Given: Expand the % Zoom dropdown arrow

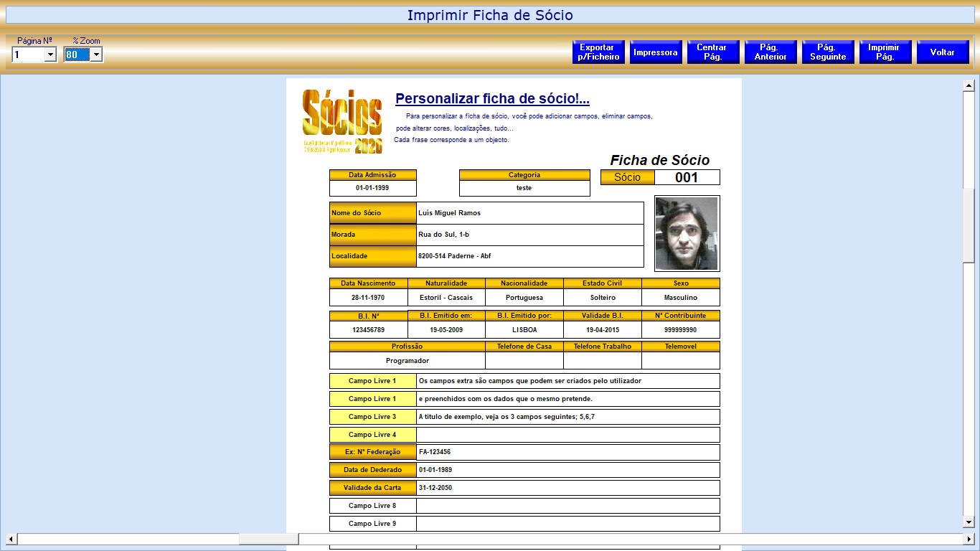Looking at the screenshot, I should 96,55.
